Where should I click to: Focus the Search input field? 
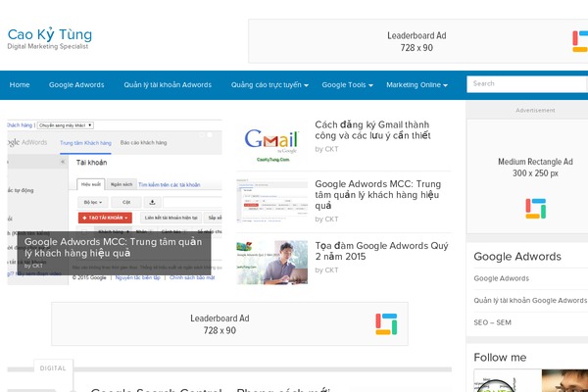(527, 84)
